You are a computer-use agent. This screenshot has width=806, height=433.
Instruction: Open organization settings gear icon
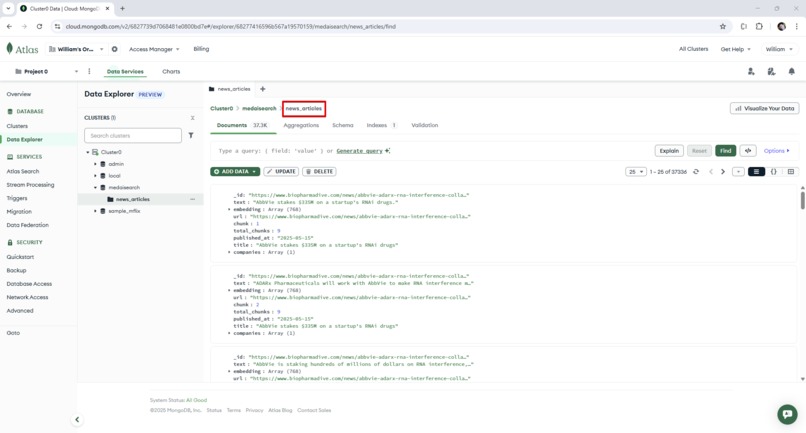pyautogui.click(x=115, y=49)
